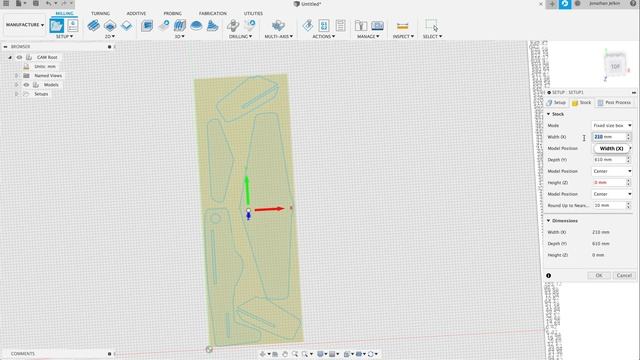Click the Orbit navigation icon
Image resolution: width=640 pixels, height=360 pixels.
(x=262, y=354)
